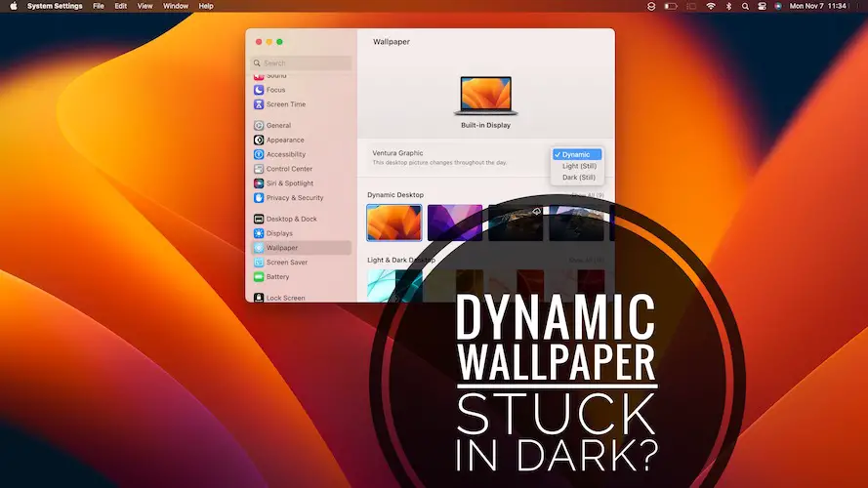The height and width of the screenshot is (488, 868).
Task: Activate Siri from menu bar
Action: pos(778,6)
